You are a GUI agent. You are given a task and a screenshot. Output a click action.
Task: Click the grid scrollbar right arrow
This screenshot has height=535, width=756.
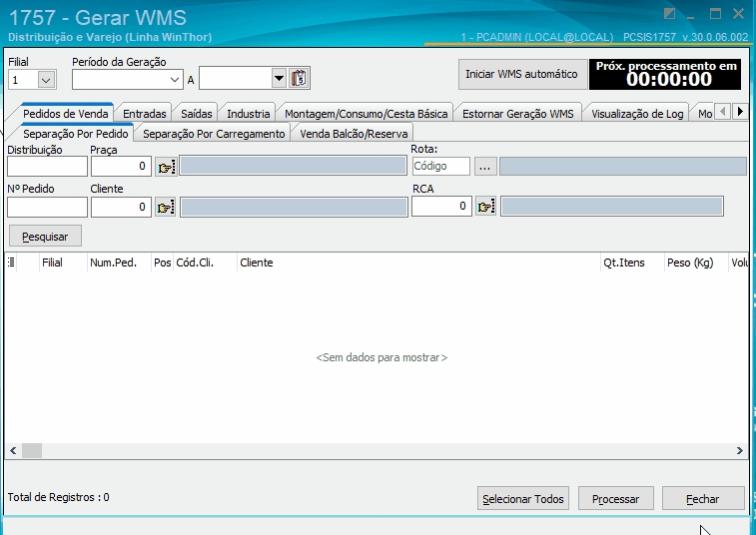(739, 450)
